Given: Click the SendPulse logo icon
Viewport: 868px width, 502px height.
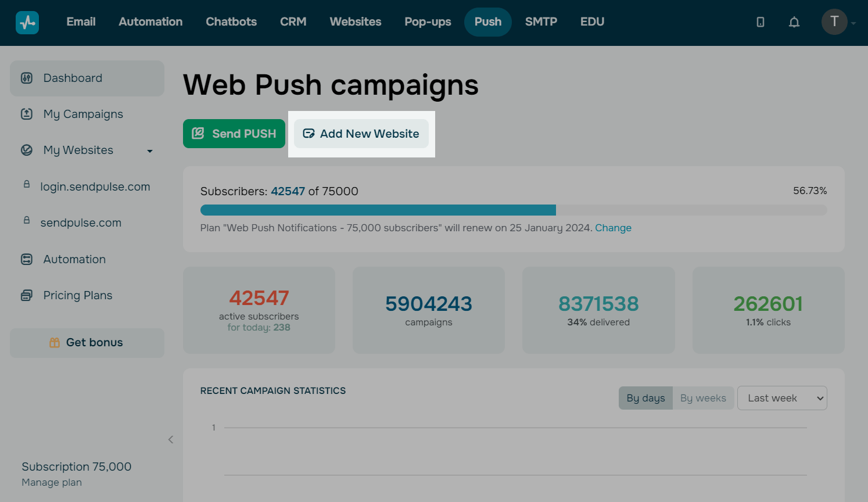Looking at the screenshot, I should point(27,23).
